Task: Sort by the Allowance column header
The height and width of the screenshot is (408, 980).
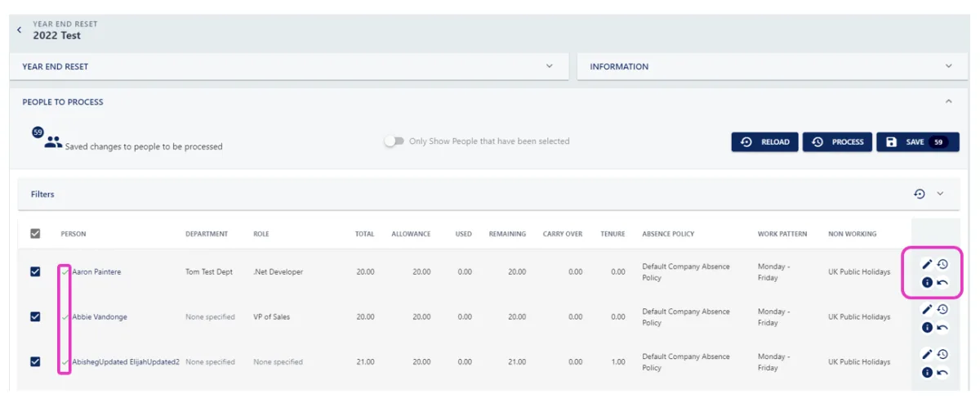Action: click(411, 234)
